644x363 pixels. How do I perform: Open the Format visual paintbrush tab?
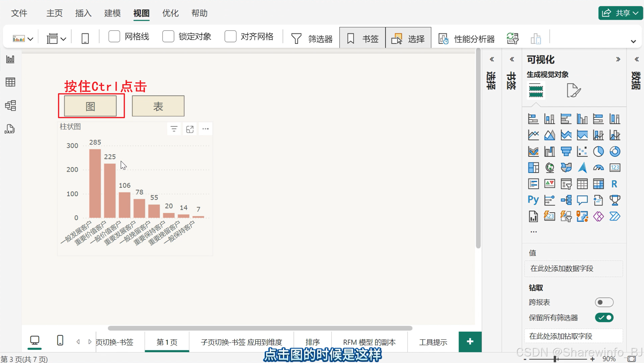(573, 90)
